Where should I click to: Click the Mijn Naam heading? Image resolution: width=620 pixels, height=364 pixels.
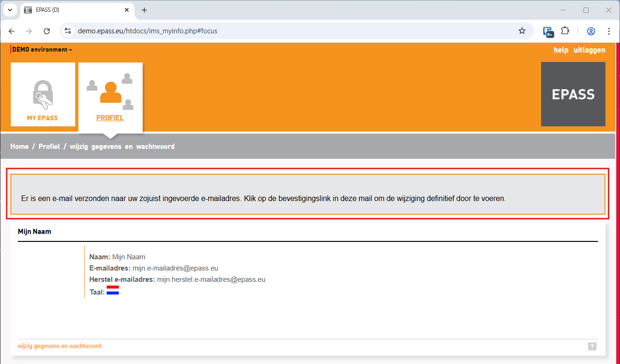[34, 232]
